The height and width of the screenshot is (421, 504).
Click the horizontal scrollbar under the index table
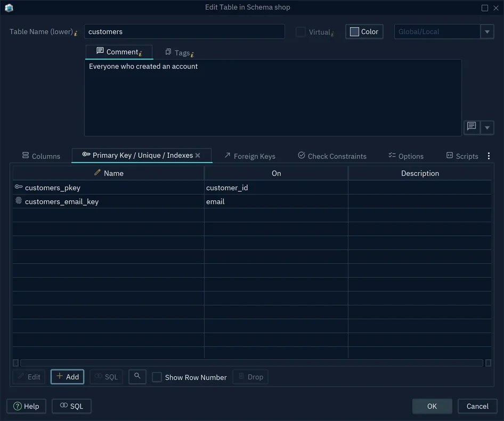[x=251, y=363]
